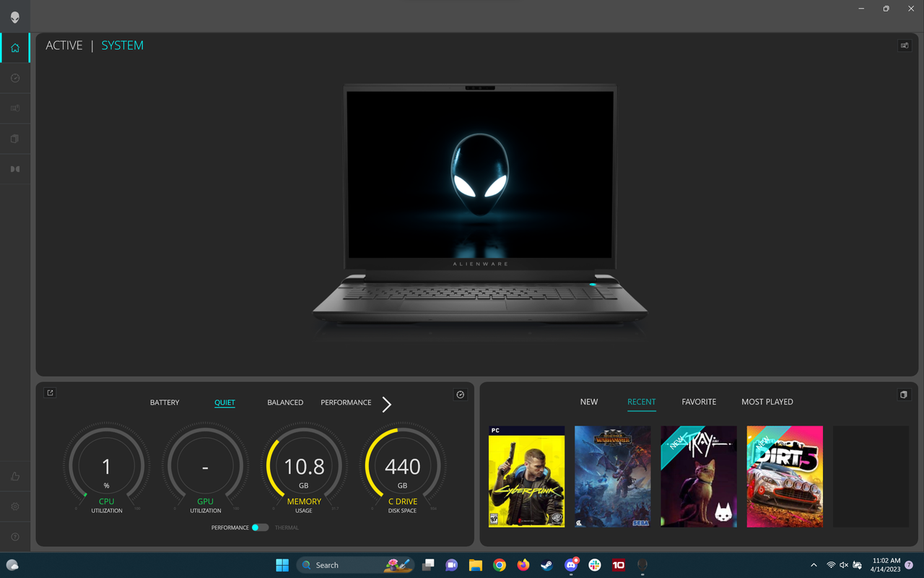Viewport: 924px width, 578px height.
Task: Open File Explorer from the taskbar
Action: [x=476, y=565]
